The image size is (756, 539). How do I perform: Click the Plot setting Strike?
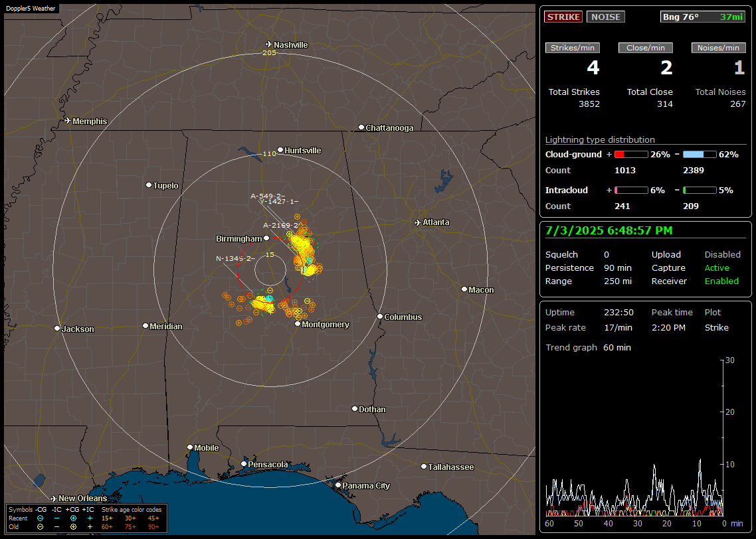pos(716,327)
